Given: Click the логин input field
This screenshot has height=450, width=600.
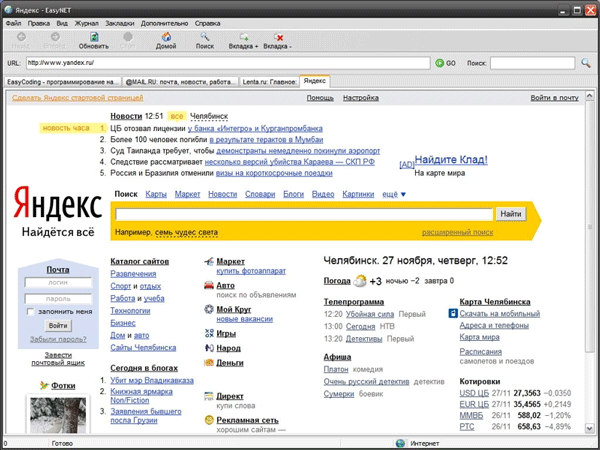Looking at the screenshot, I should [58, 282].
